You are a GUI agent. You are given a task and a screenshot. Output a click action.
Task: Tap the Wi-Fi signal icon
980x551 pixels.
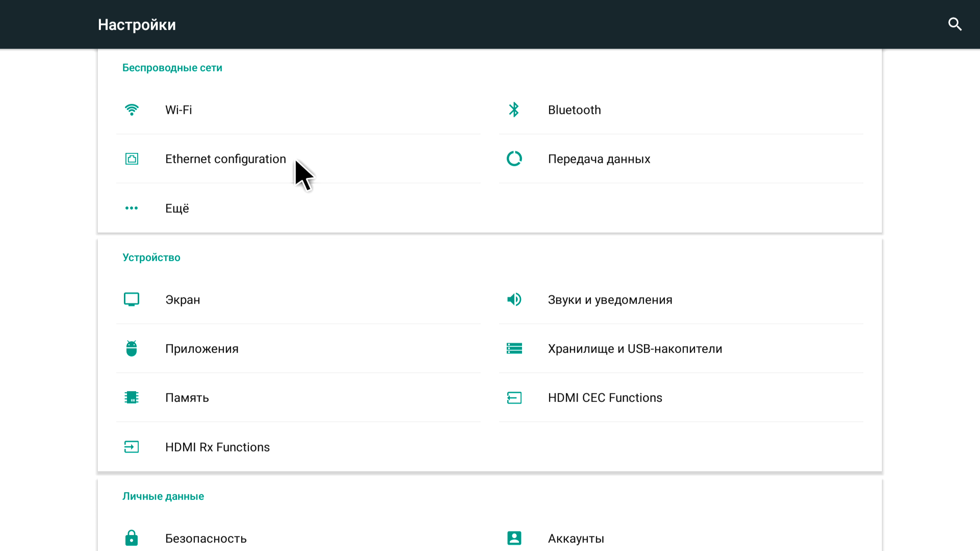(132, 110)
